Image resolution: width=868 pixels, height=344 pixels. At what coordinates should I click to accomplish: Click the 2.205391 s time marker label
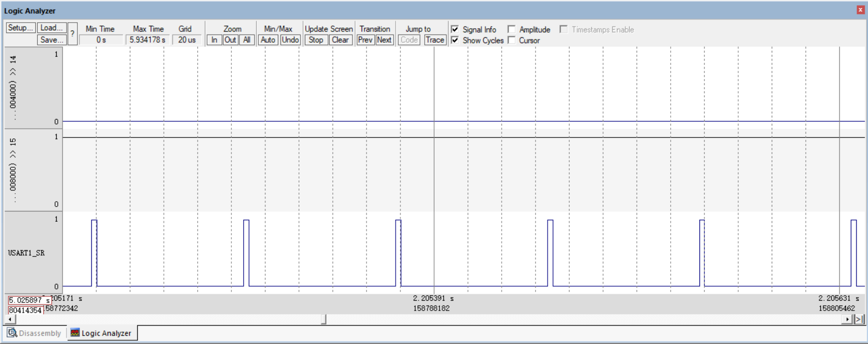pos(433,298)
